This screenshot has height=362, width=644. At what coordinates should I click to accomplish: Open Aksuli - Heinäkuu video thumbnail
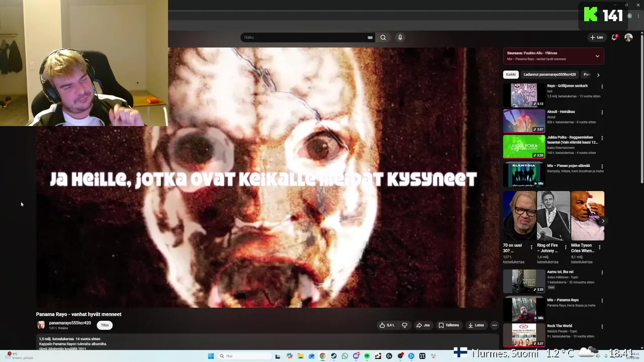click(524, 121)
